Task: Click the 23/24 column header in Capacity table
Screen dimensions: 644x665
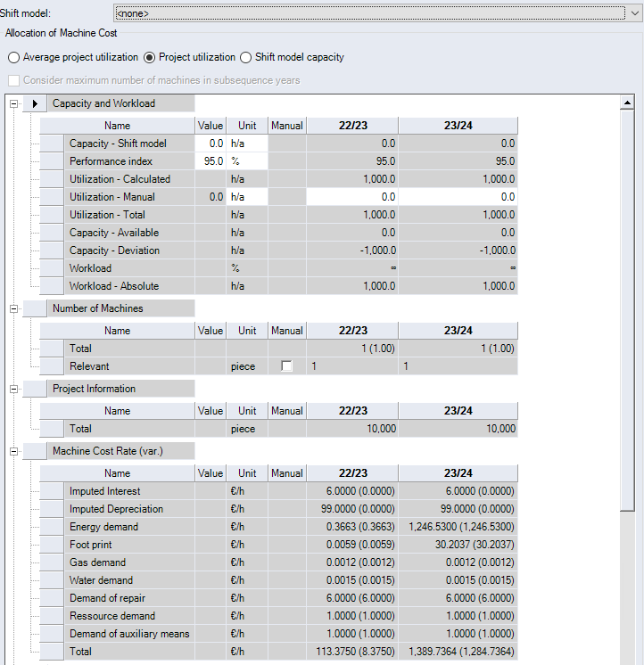Action: pyautogui.click(x=458, y=126)
